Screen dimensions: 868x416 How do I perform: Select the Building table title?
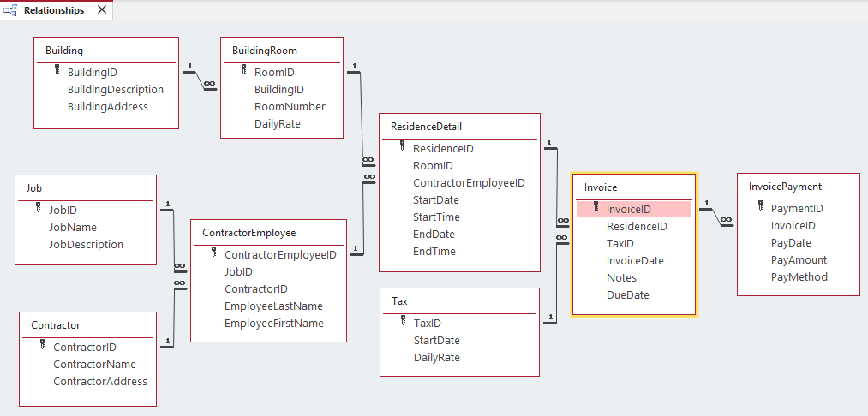[x=64, y=51]
